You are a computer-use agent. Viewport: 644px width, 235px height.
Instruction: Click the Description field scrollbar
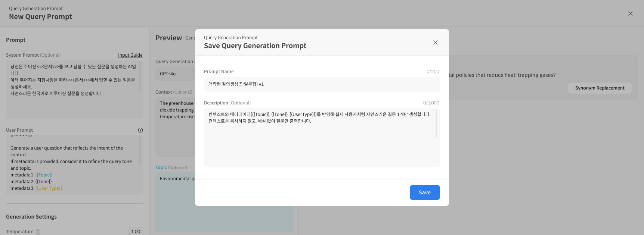[x=436, y=124]
